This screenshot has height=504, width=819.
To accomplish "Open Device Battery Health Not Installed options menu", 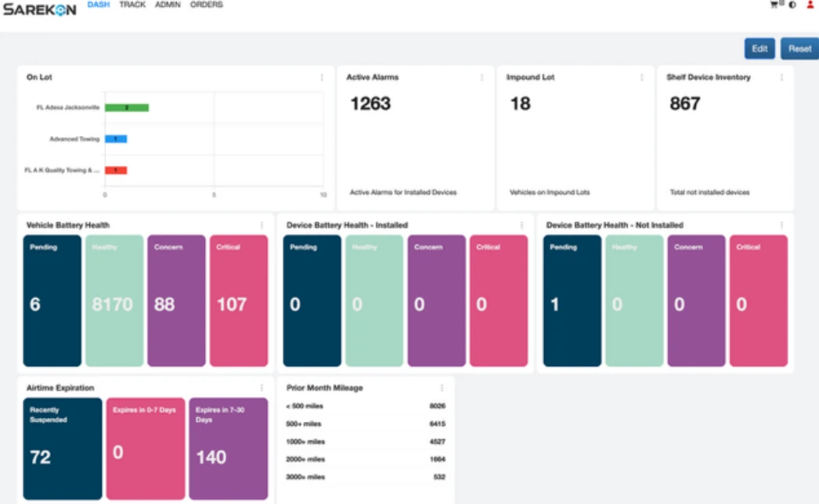I will (x=781, y=225).
